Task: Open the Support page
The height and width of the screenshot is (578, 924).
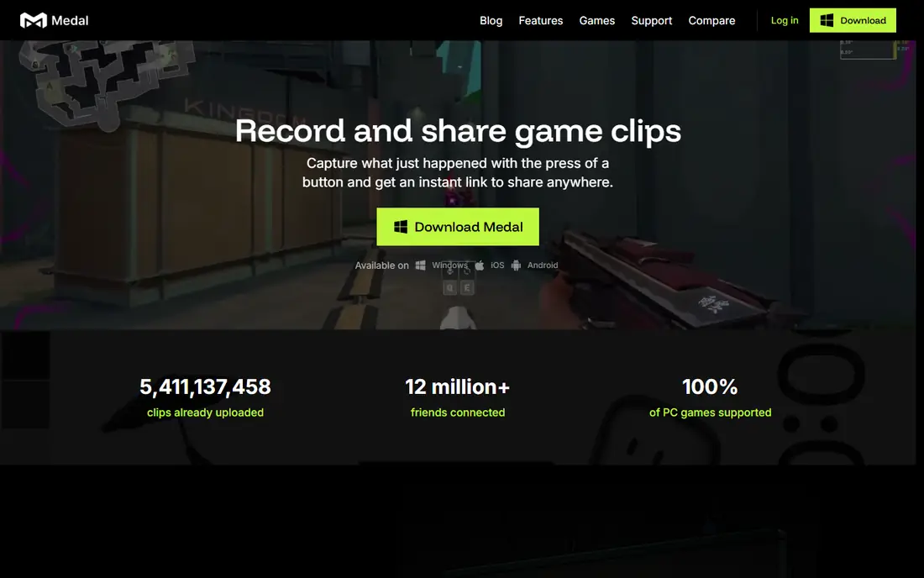Action: (x=651, y=21)
